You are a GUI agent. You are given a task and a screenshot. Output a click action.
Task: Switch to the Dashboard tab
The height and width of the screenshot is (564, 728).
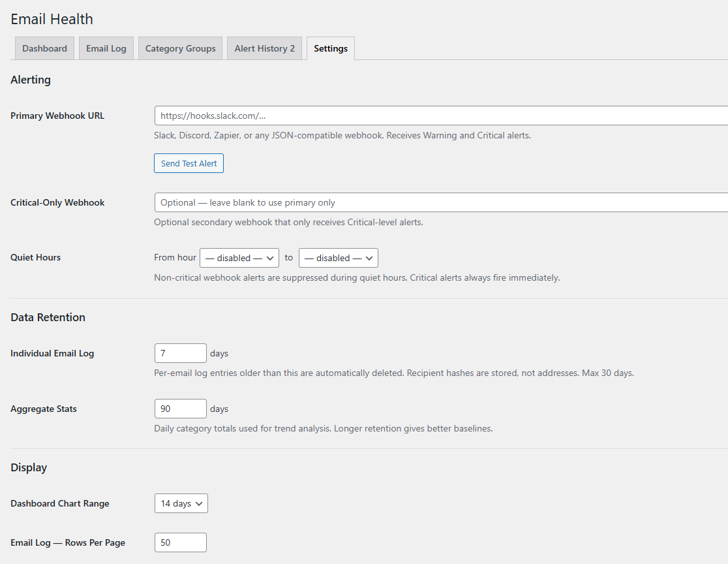click(44, 48)
